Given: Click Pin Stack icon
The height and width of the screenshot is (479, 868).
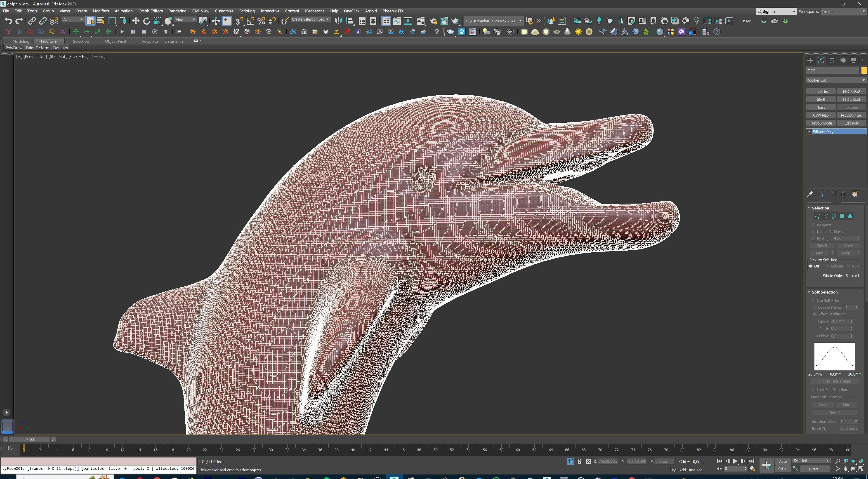Looking at the screenshot, I should pyautogui.click(x=810, y=194).
